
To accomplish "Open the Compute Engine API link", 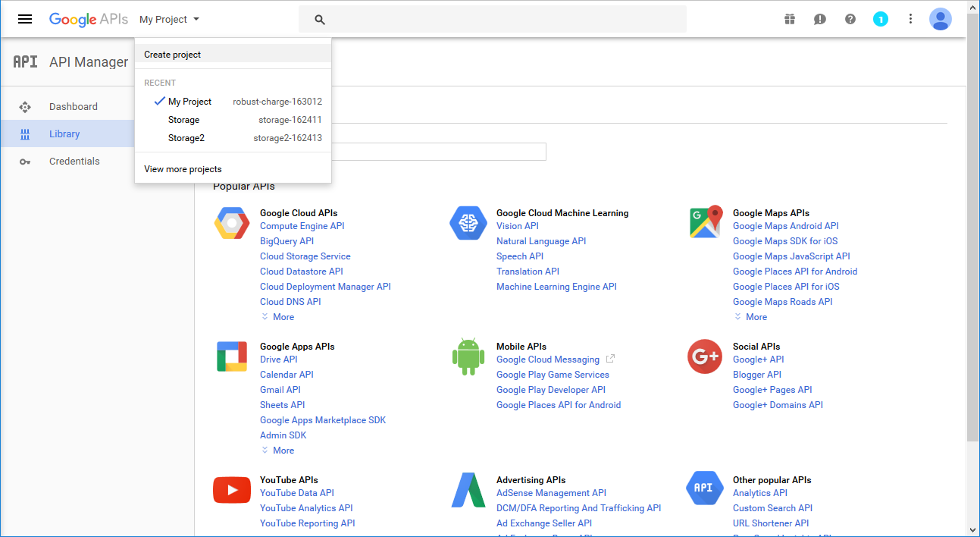I will [x=302, y=226].
